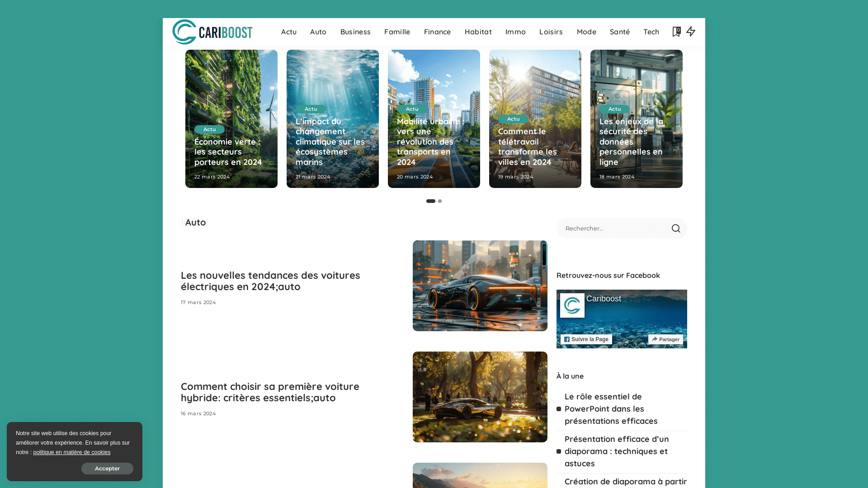
Task: Open article L'impact du changement climatique
Action: pyautogui.click(x=330, y=141)
